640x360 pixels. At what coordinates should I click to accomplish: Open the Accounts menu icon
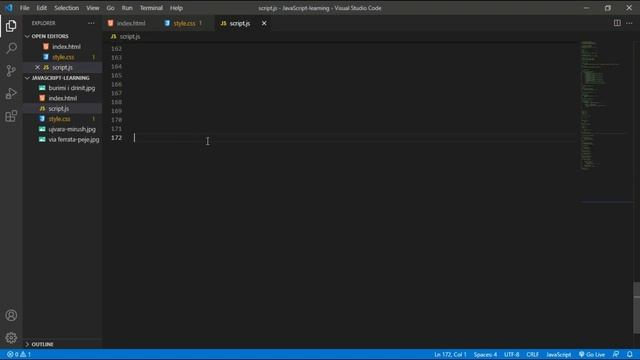[x=11, y=315]
